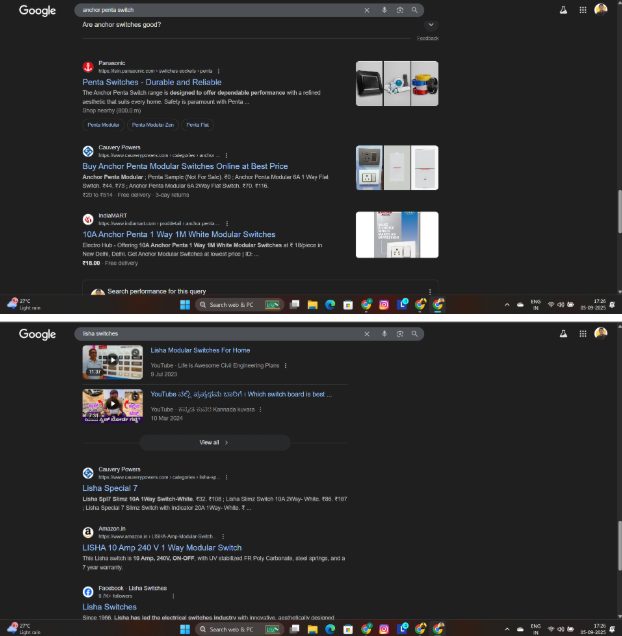Open Google apps grid in anchor penta window
622x636 pixels.
pos(583,10)
